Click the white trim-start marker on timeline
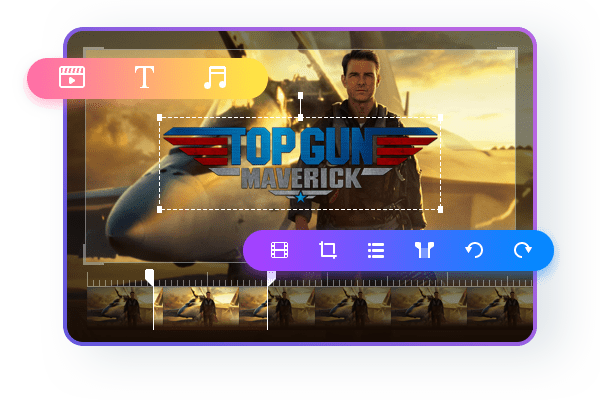The image size is (600, 400). pyautogui.click(x=150, y=278)
